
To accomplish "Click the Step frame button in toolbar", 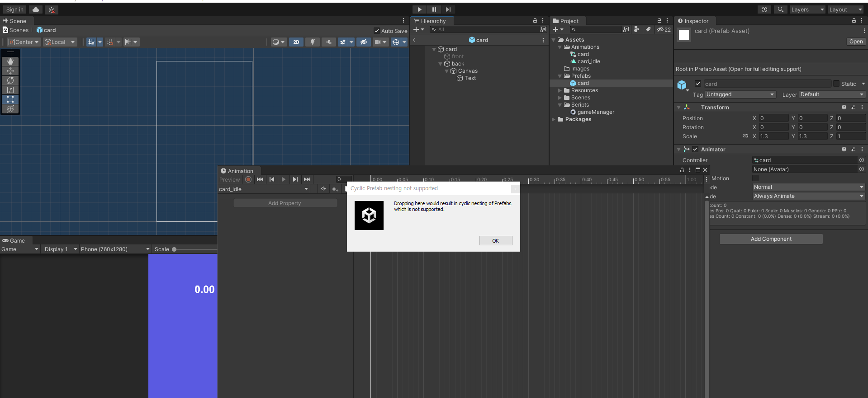I will pos(448,9).
